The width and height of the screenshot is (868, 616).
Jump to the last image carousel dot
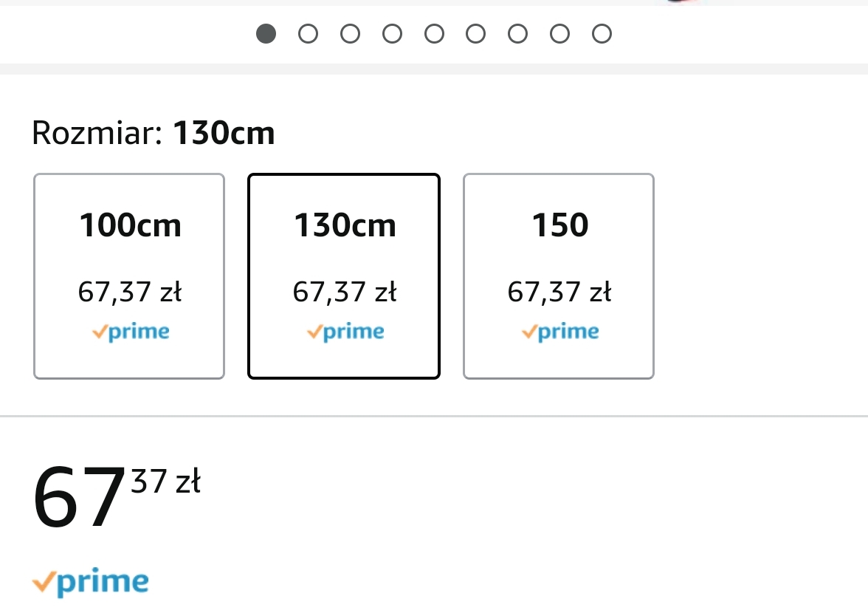pyautogui.click(x=602, y=34)
